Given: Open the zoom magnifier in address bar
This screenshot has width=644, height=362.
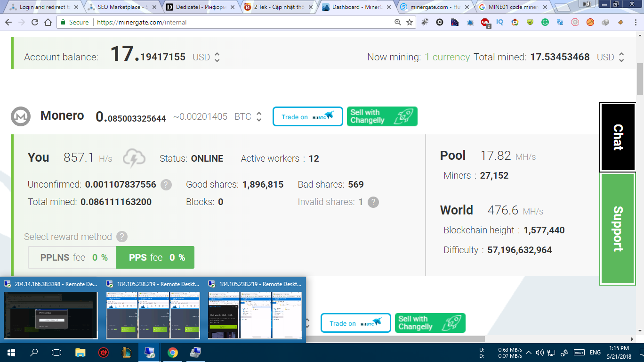Looking at the screenshot, I should tap(398, 22).
